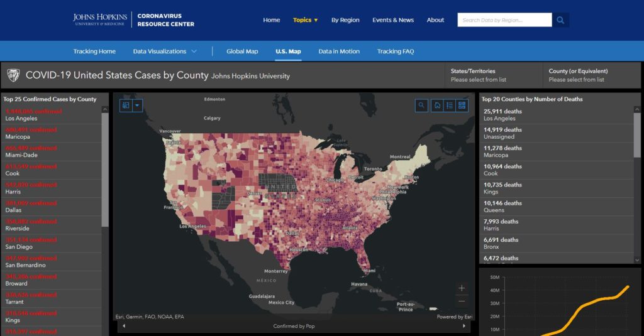
Task: Click the Esri, Garmin, FAO attribution text
Action: (x=150, y=317)
